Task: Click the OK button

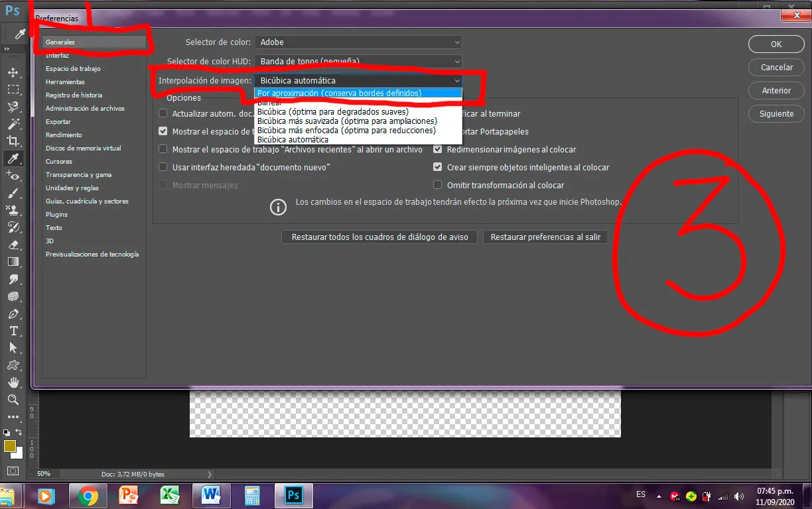Action: point(776,44)
